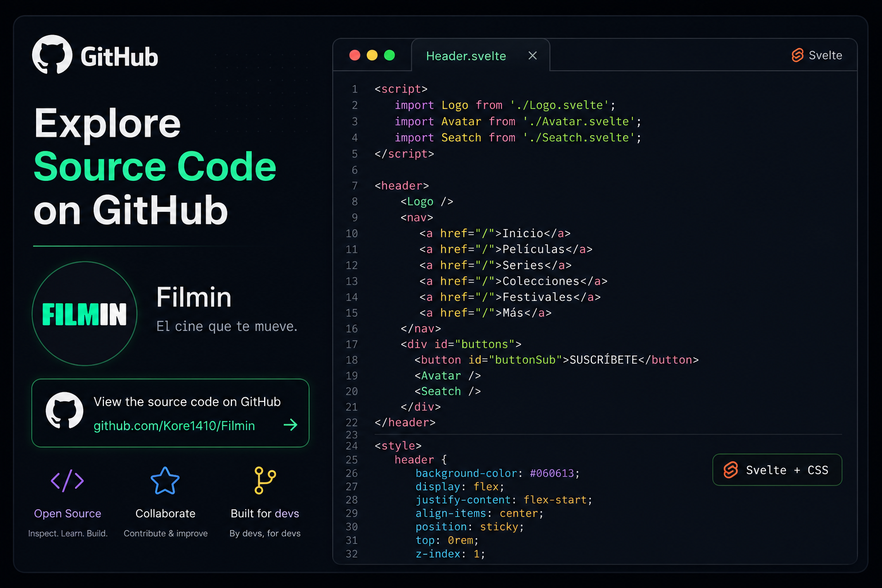The image size is (882, 588).
Task: Click the 'Más' anchor line in the code
Action: coord(485,313)
